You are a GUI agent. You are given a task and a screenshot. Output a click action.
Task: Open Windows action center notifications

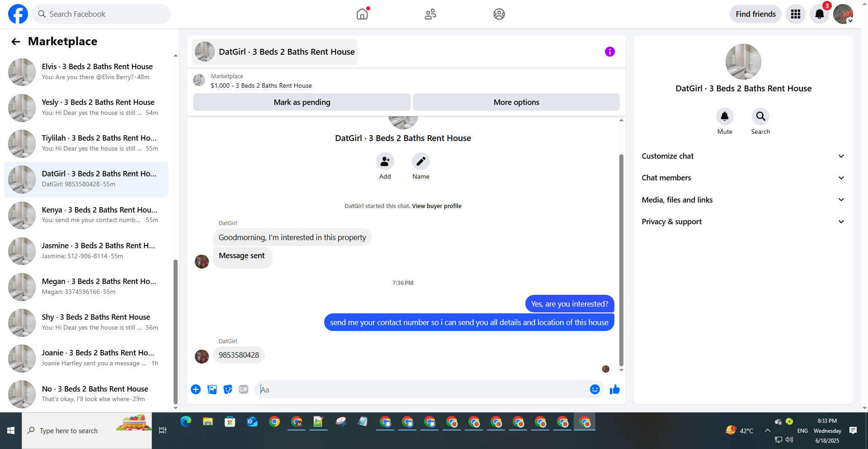point(853,430)
